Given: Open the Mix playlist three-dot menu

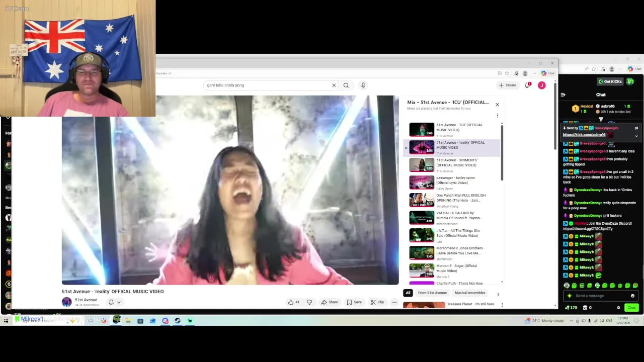Looking at the screenshot, I should point(497,115).
